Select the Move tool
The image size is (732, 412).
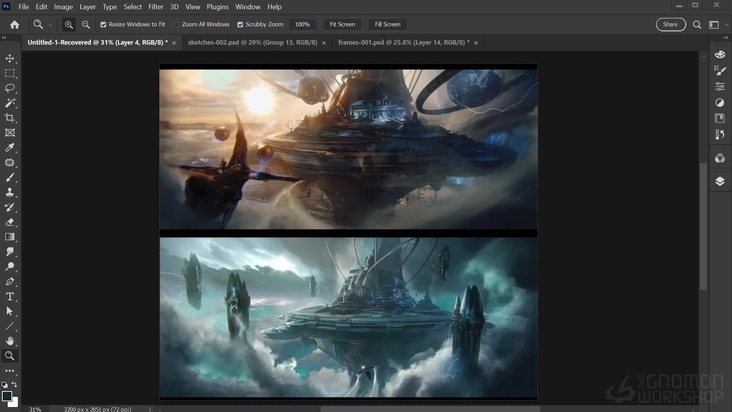[10, 59]
